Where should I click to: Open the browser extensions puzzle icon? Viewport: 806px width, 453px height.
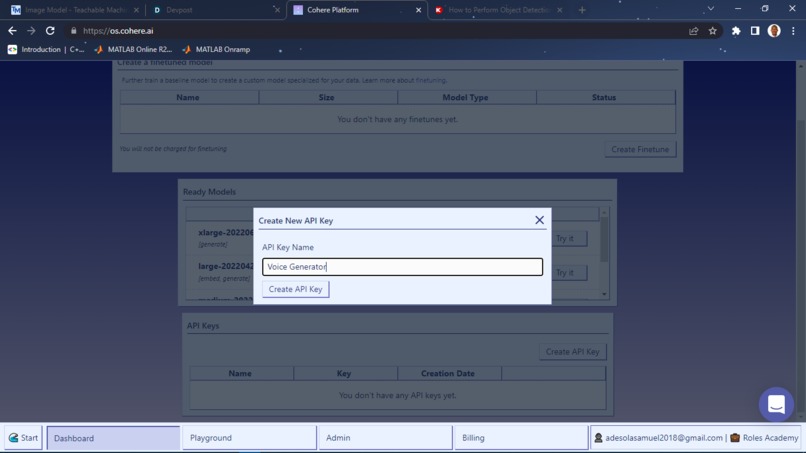[736, 31]
